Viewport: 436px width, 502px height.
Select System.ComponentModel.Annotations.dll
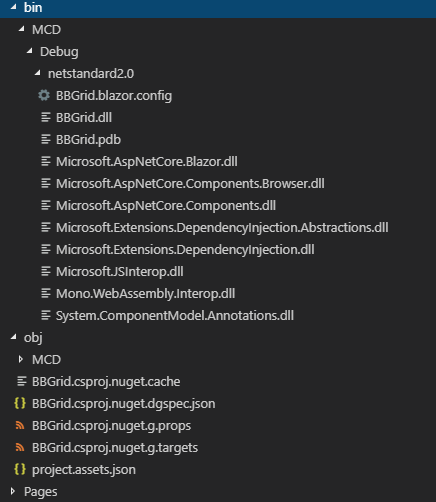[175, 316]
